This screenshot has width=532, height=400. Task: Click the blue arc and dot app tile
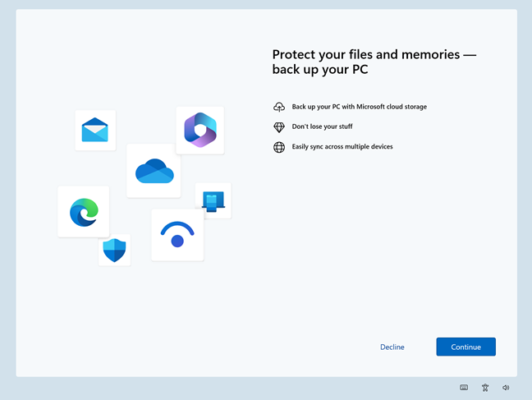click(x=177, y=235)
